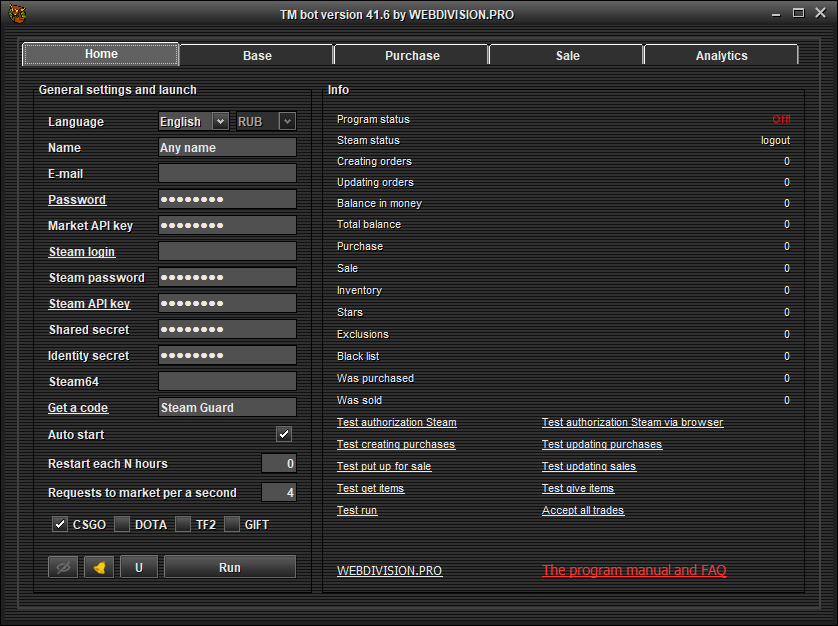
Task: Switch to the Purchase tab
Action: (412, 56)
